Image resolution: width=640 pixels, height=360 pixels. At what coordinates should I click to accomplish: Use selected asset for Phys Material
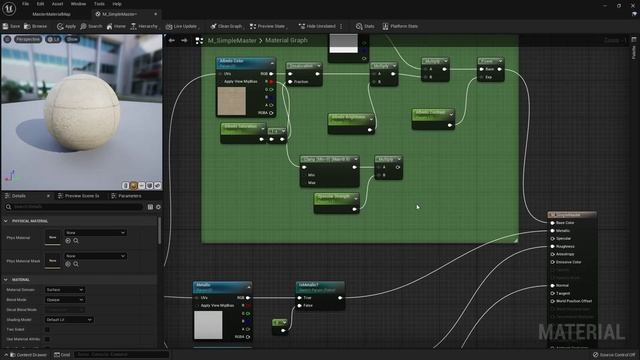68,241
